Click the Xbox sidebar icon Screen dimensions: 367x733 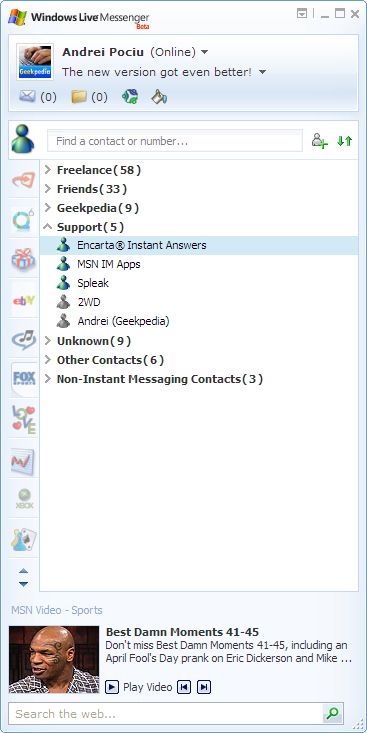(x=24, y=499)
